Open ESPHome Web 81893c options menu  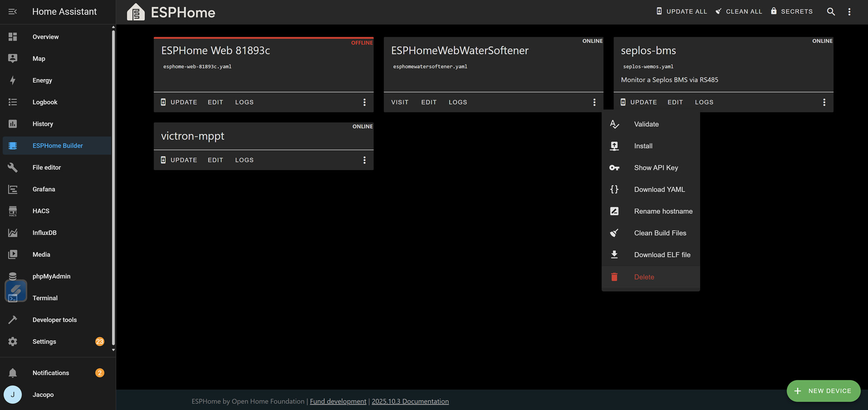pyautogui.click(x=365, y=102)
